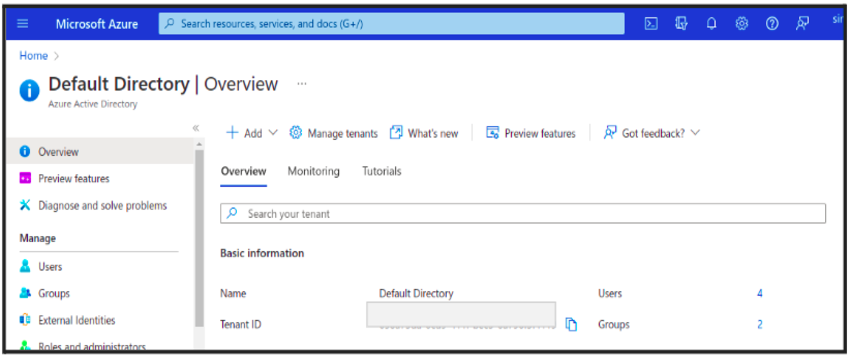This screenshot has width=850, height=360.
Task: Click the Groups sidebar icon
Action: click(x=25, y=293)
